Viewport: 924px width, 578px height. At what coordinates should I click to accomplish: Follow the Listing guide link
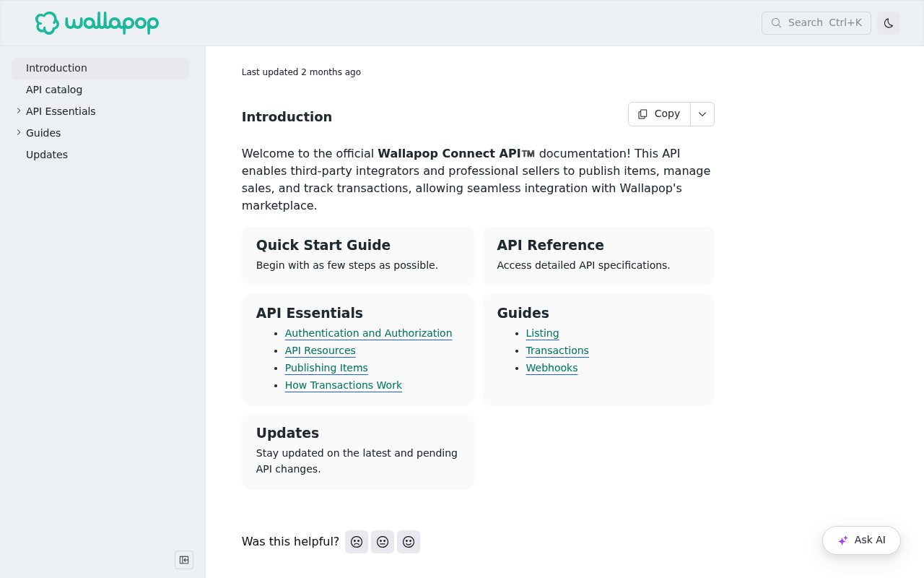(x=542, y=333)
